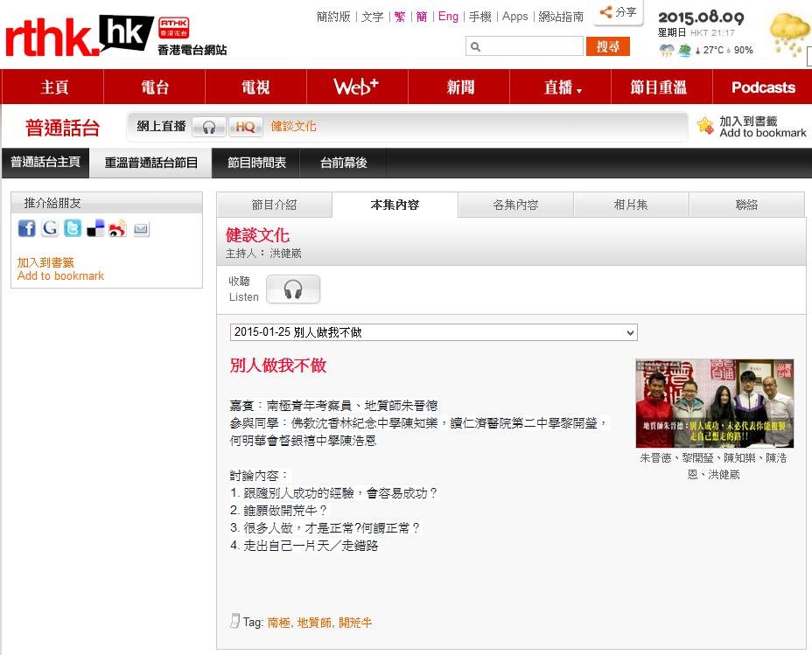Start live stream headphone icon

pyautogui.click(x=208, y=127)
